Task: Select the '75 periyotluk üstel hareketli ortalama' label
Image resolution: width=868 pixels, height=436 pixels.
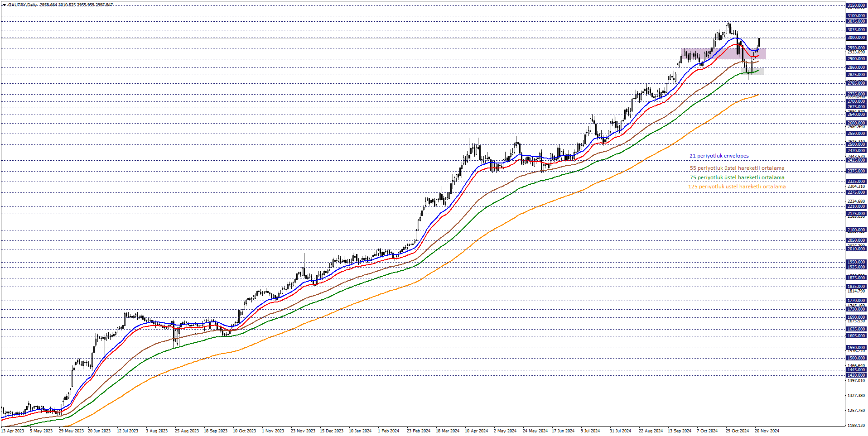Action: tap(737, 177)
